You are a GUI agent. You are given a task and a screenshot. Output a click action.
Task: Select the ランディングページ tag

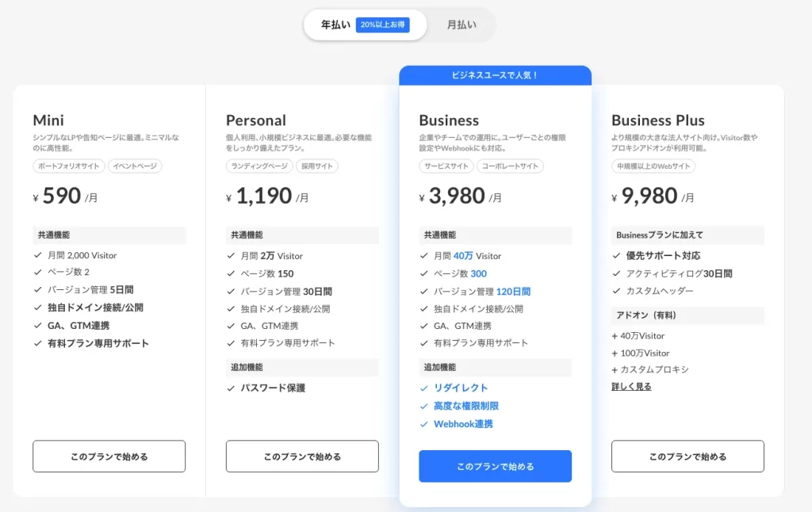click(259, 166)
